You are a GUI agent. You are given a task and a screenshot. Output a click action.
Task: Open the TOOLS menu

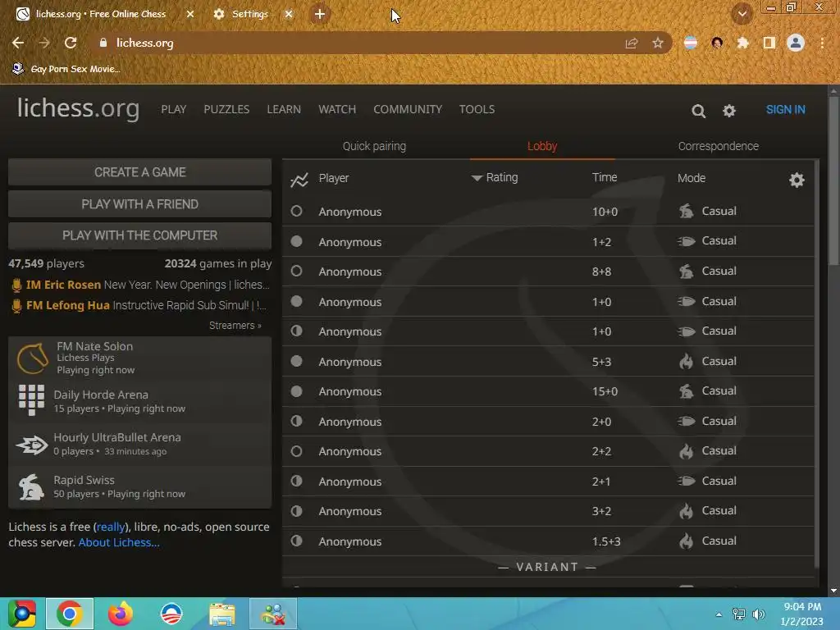tap(477, 109)
